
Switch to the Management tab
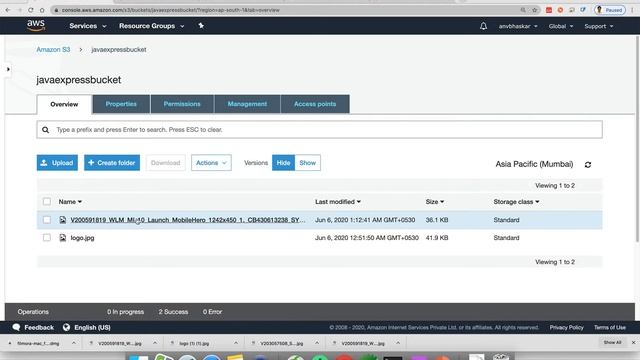[247, 104]
